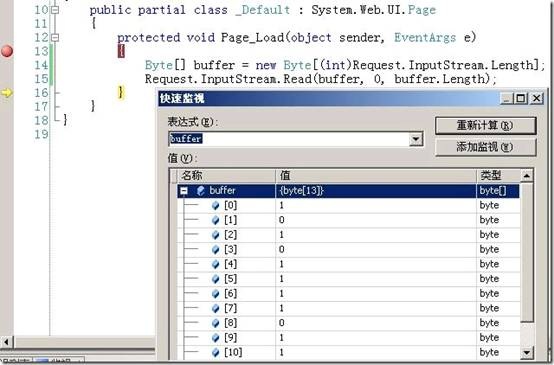Select the [4] array element row

point(348,264)
